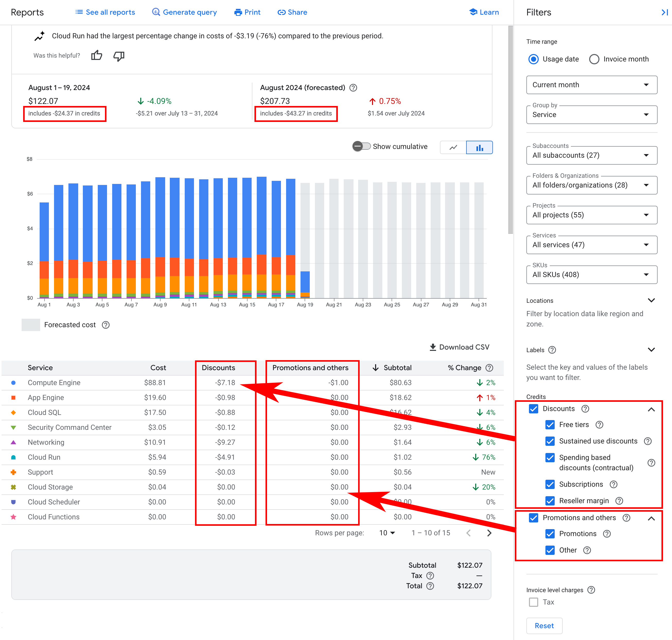
Task: Click the Print report icon
Action: [x=238, y=12]
